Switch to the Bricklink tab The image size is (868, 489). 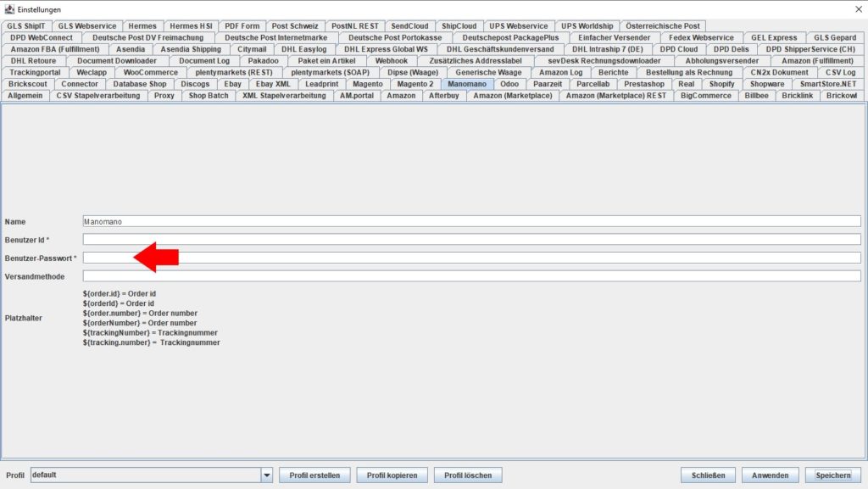798,96
